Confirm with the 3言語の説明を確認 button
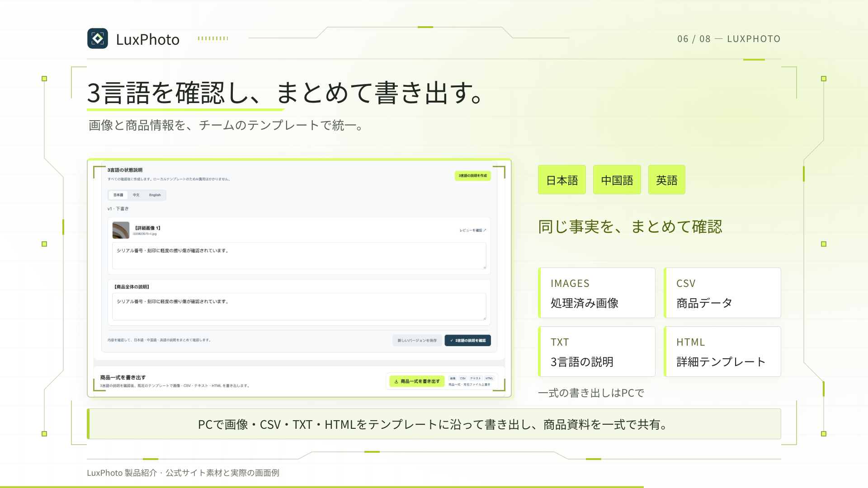This screenshot has height=488, width=868. pos(467,340)
